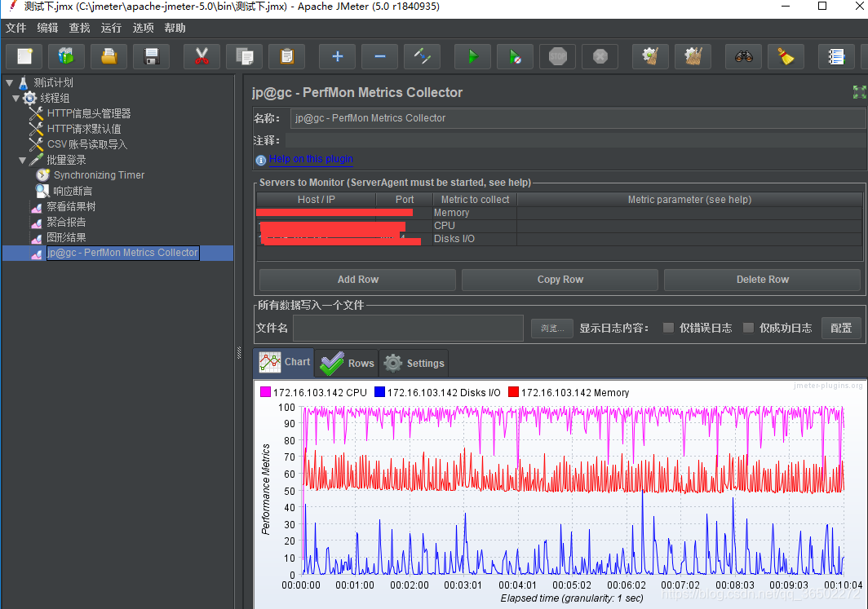Click the 文件名 filename input field
Screen dimensions: 868x609
click(408, 328)
